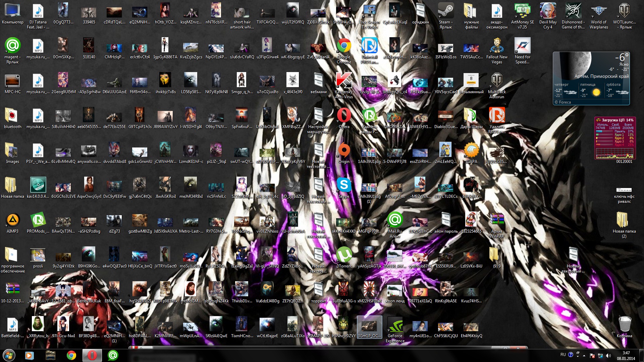Open World of Warplanes shortcut

599,16
